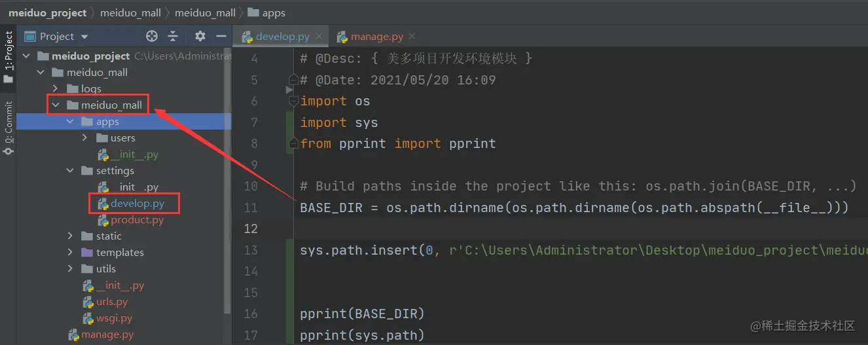Open Project panel settings gear
Viewport: 868px width, 345px height.
click(x=200, y=37)
